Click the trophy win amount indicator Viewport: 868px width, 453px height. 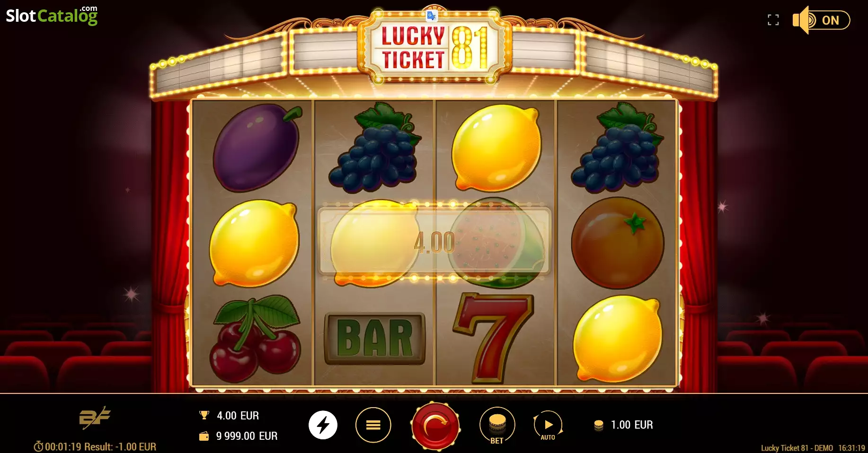229,416
